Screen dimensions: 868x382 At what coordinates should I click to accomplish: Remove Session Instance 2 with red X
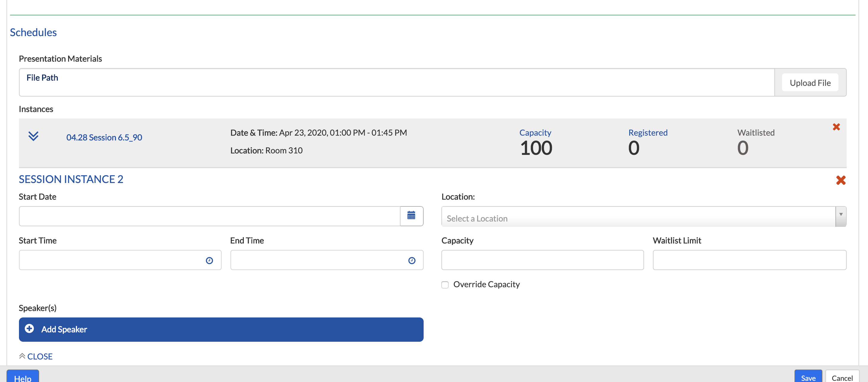pyautogui.click(x=841, y=180)
